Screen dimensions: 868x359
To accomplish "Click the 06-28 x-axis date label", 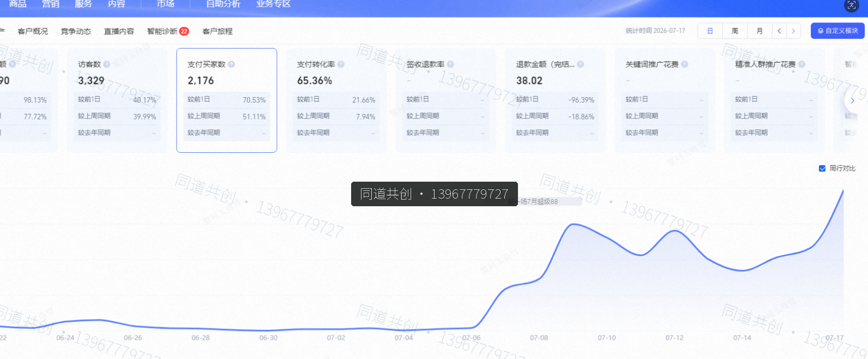I will (201, 338).
